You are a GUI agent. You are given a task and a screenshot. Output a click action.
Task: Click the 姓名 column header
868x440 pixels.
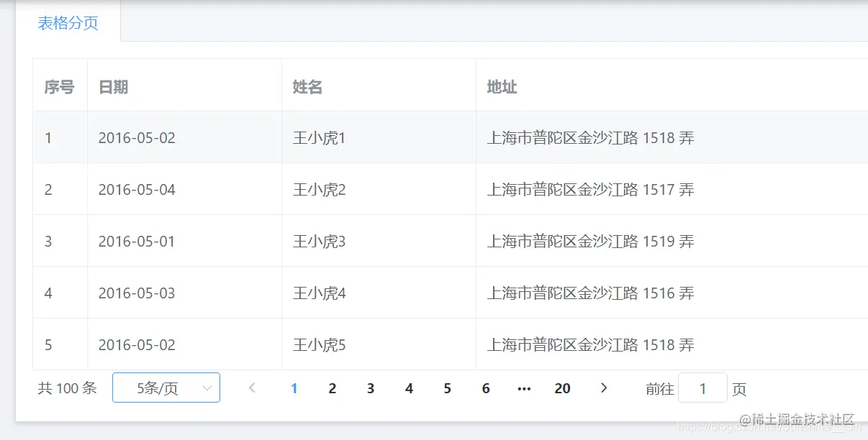(x=379, y=86)
